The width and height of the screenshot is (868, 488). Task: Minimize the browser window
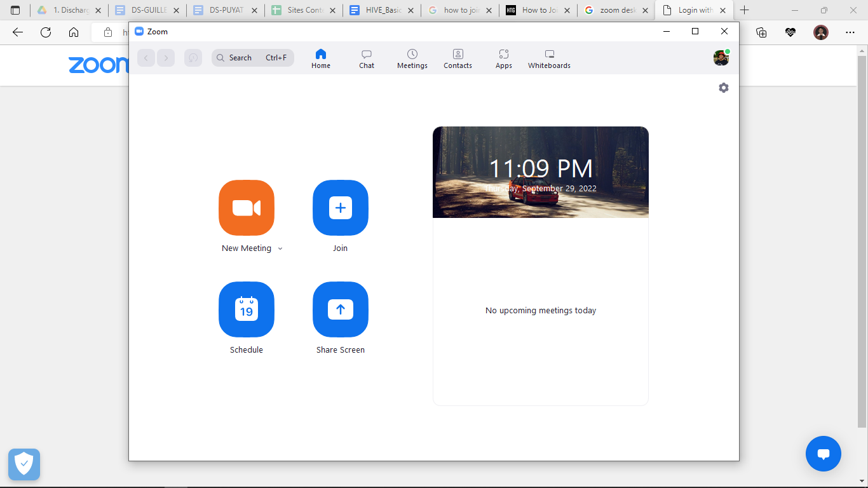click(795, 10)
